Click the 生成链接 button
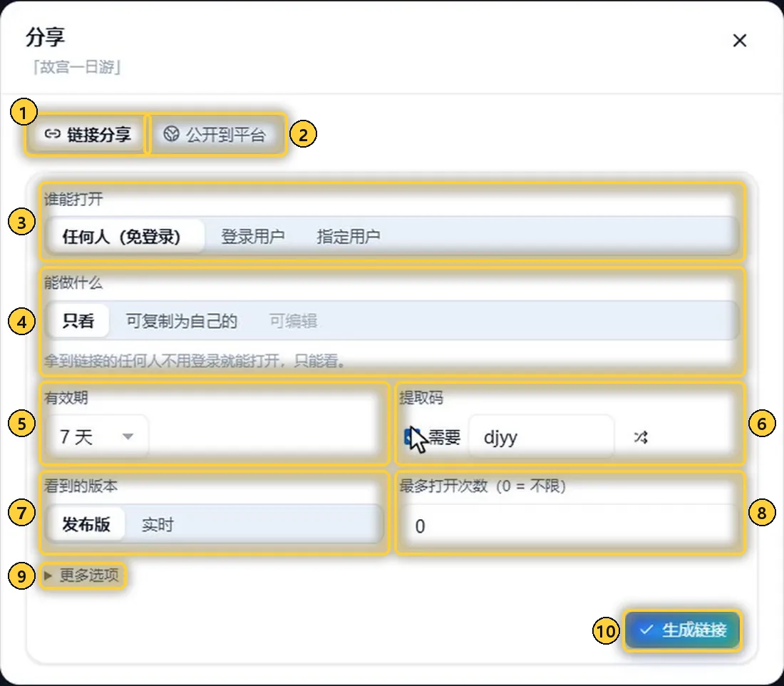Image resolution: width=784 pixels, height=686 pixels. pos(682,630)
